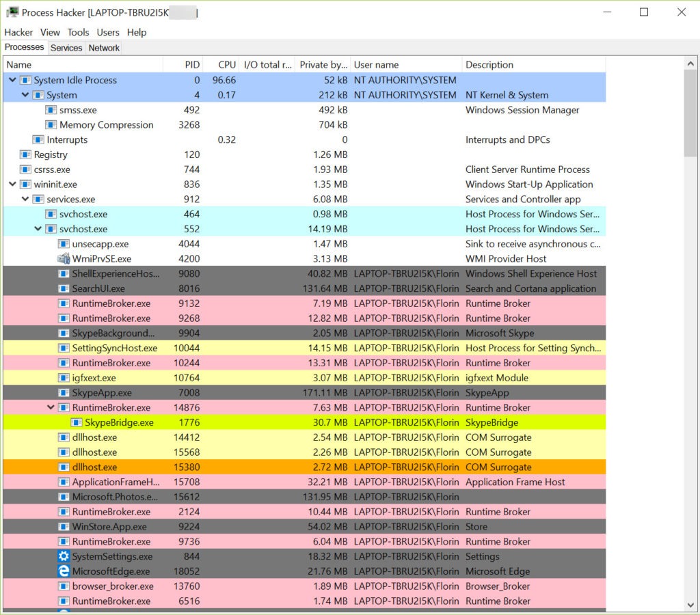Select RuntimeBroker.exe with PID 6516
This screenshot has height=615, width=700.
click(304, 601)
